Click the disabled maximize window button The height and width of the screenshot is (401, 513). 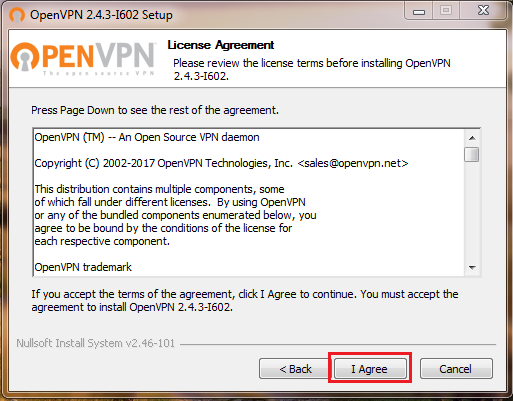[x=446, y=11]
